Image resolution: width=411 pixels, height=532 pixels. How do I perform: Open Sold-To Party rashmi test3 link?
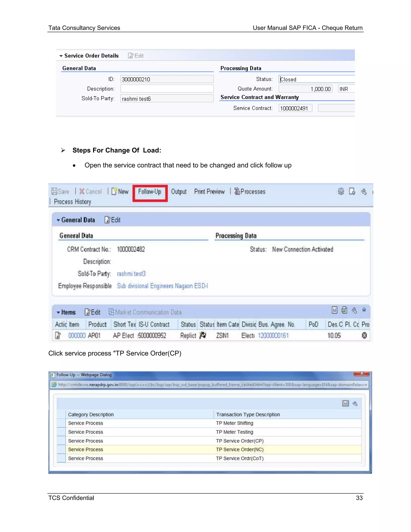[131, 274]
